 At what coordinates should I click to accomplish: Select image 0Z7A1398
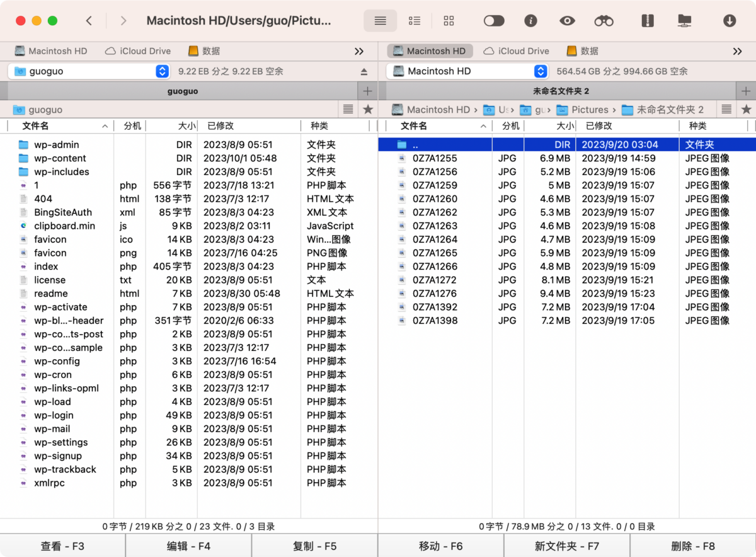[x=567, y=321]
